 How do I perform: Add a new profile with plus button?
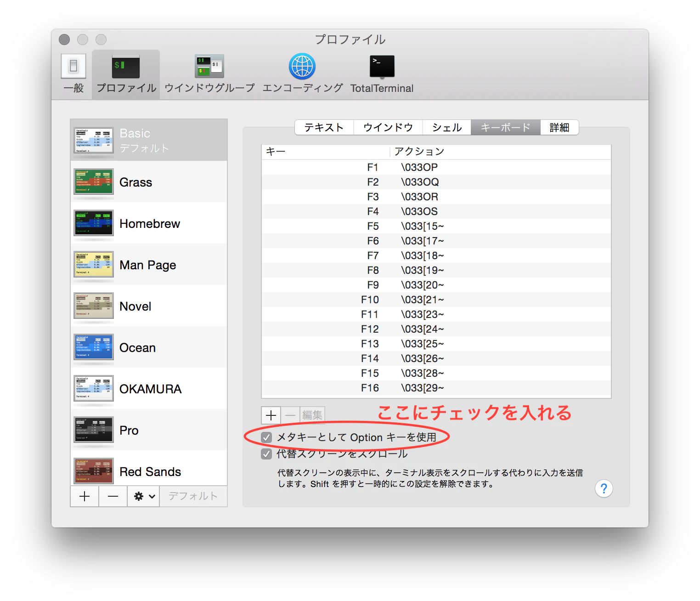click(x=85, y=496)
